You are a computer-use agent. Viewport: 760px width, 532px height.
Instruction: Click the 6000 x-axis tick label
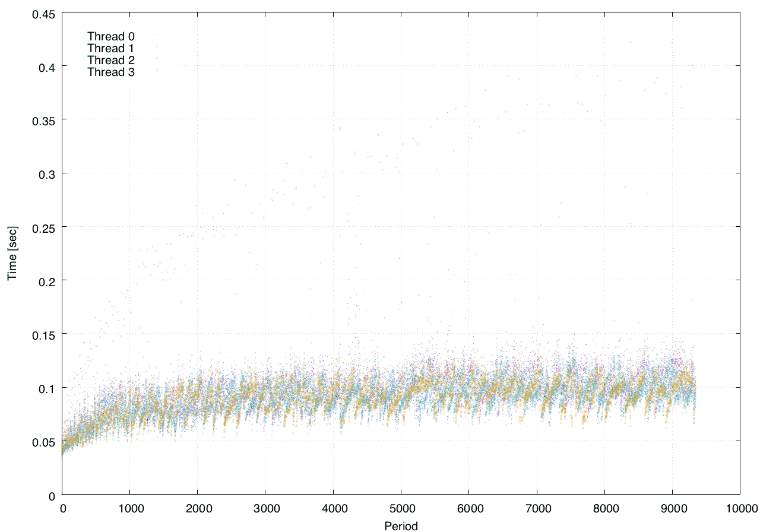[468, 508]
